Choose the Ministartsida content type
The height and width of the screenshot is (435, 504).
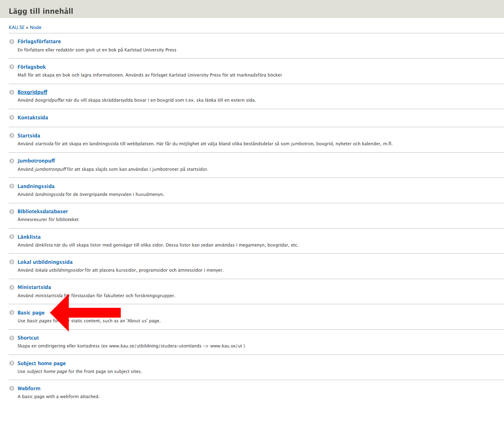[34, 287]
